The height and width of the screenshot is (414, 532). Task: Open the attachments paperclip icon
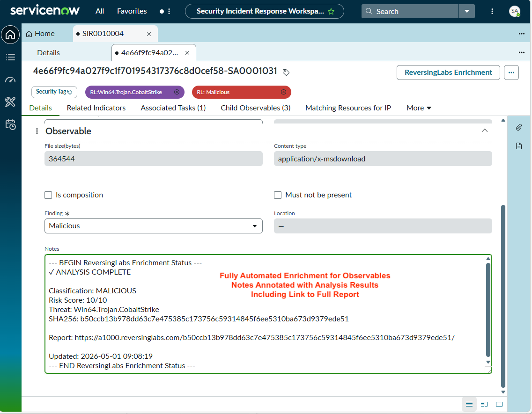519,127
